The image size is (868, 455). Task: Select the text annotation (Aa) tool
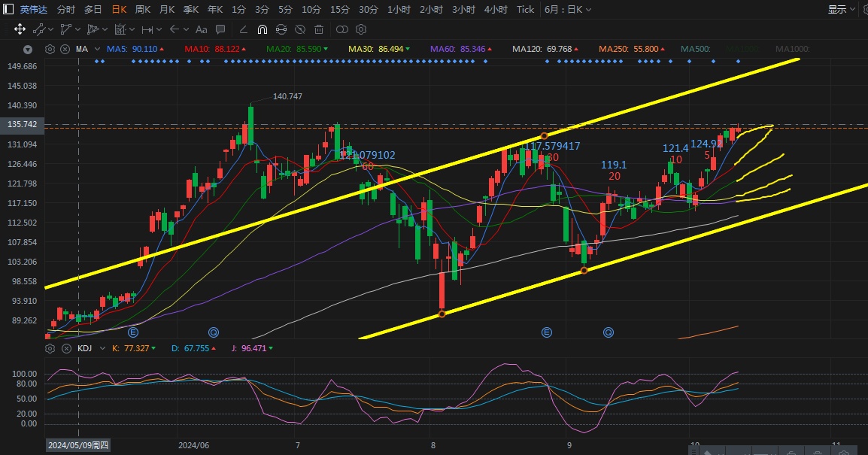(201, 29)
